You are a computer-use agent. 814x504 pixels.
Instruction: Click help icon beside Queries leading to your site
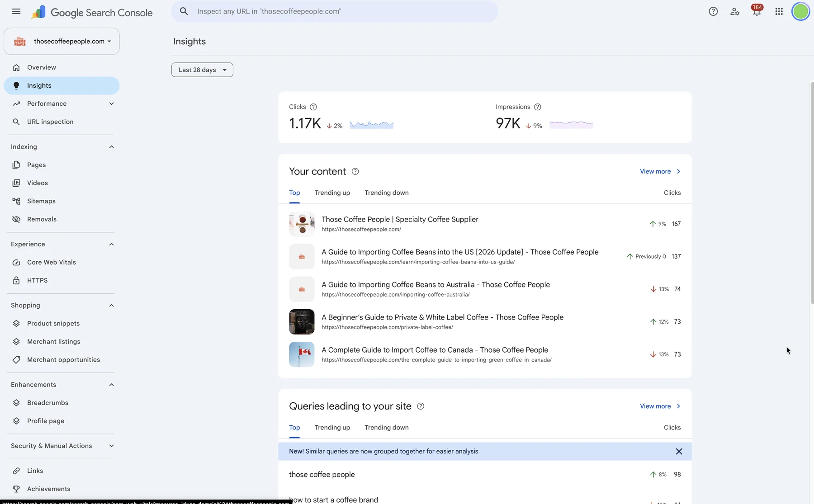[x=421, y=406]
